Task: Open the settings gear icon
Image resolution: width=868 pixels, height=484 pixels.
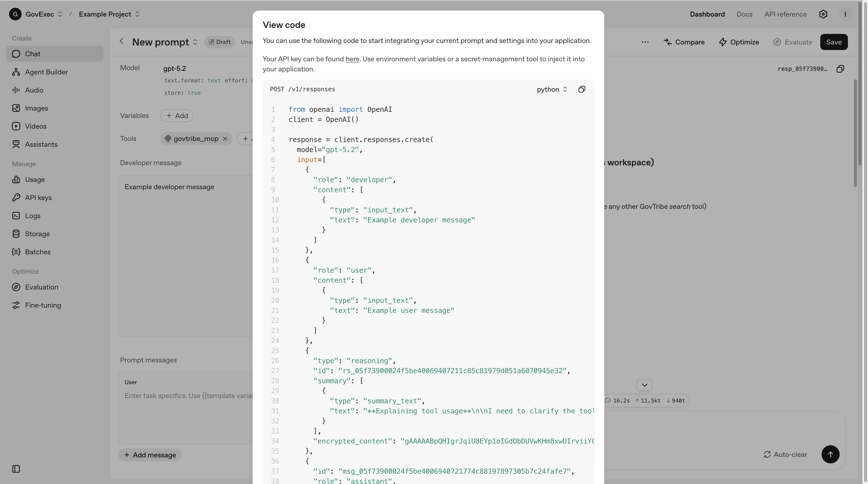Action: click(823, 14)
